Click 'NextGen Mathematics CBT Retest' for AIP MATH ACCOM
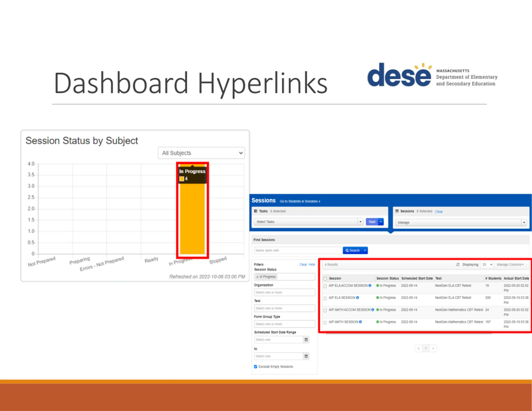The image size is (532, 411). coord(459,310)
